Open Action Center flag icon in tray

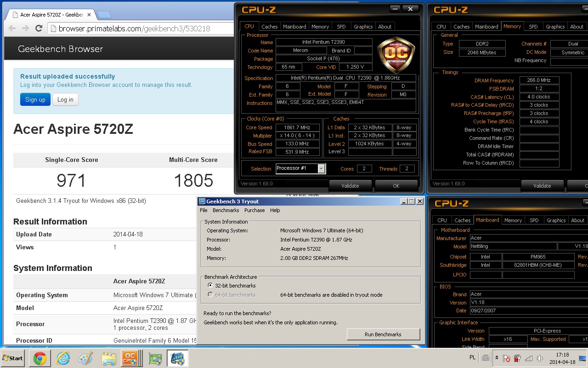(507, 358)
